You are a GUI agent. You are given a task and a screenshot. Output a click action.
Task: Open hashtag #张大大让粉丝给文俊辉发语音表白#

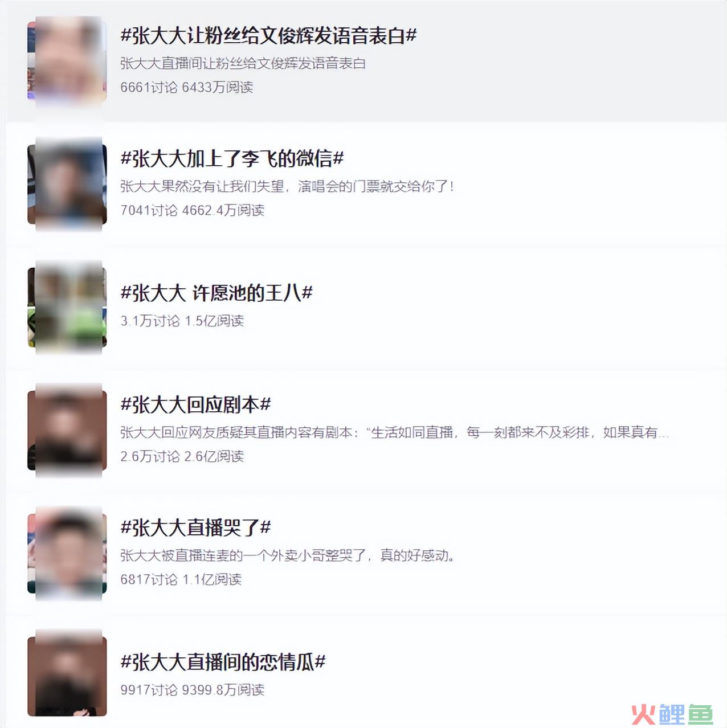[x=268, y=35]
